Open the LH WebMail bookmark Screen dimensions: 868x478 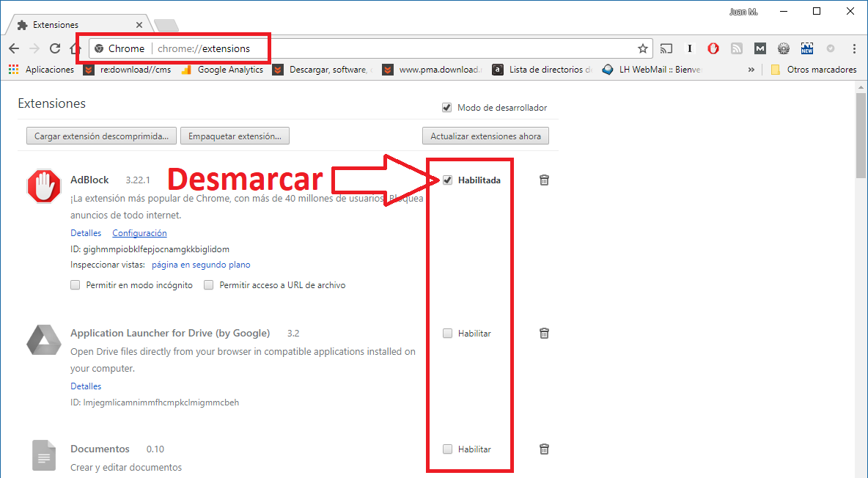653,69
